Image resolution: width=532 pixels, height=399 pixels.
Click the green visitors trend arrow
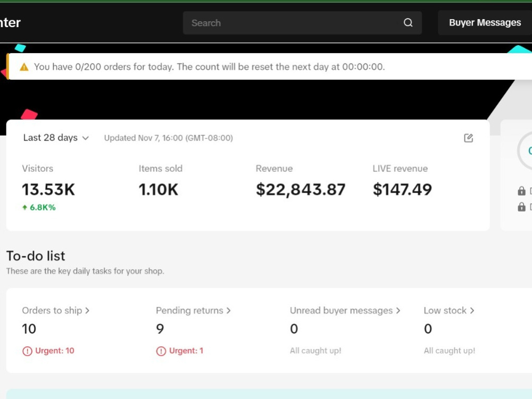coord(24,207)
